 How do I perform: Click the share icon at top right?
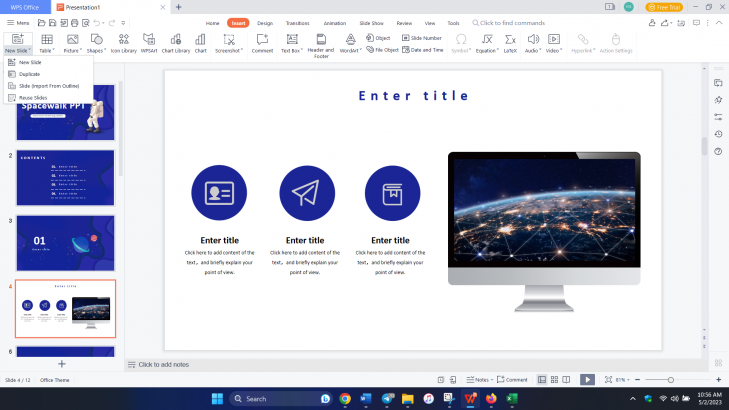point(664,23)
